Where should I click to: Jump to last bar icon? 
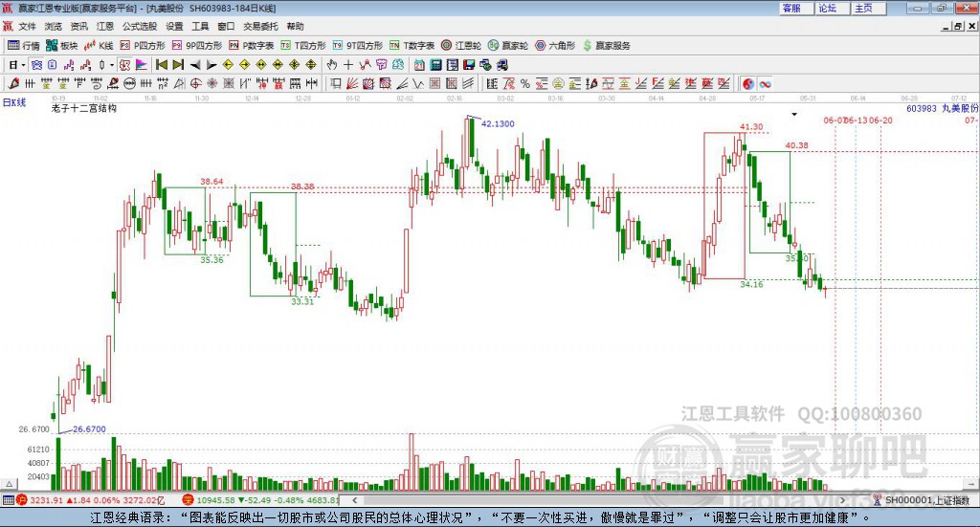pos(178,65)
